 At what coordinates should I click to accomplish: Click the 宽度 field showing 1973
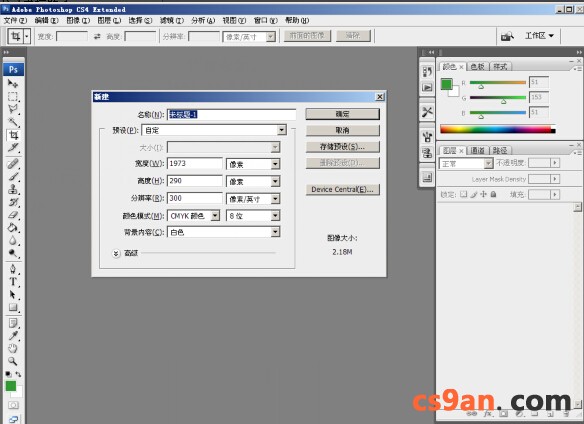tap(194, 164)
